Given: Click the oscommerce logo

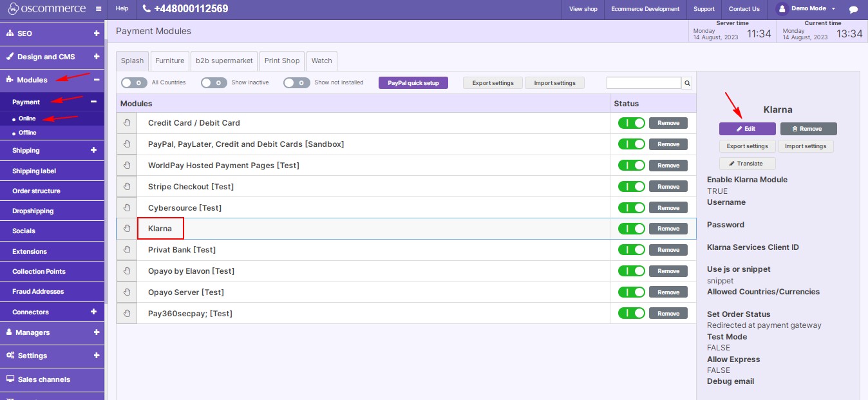Looking at the screenshot, I should 46,9.
